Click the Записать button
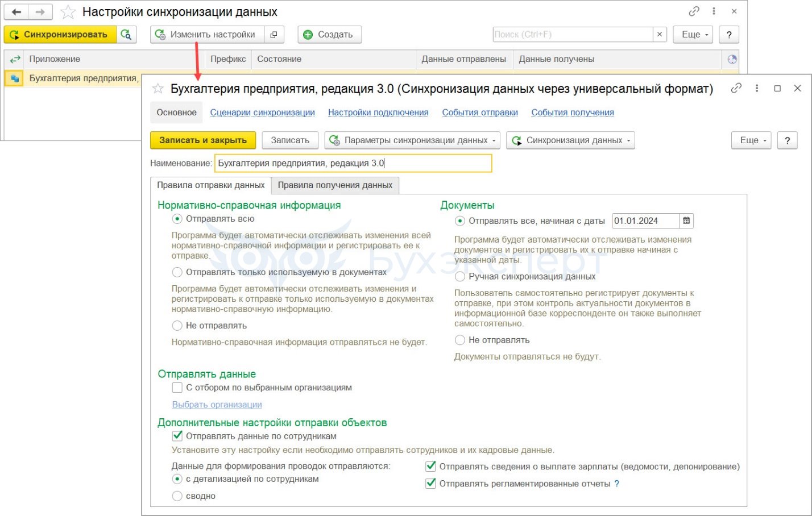The height and width of the screenshot is (516, 812). pos(290,140)
